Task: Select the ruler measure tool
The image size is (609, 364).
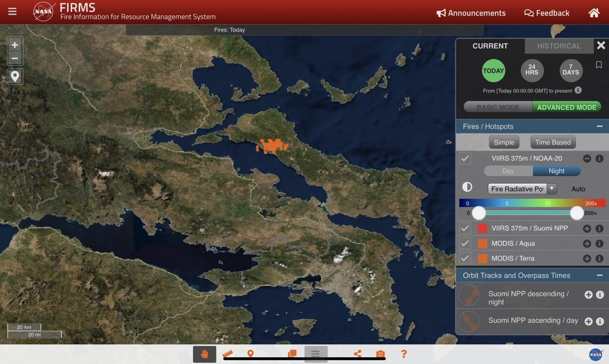Action: 228,354
